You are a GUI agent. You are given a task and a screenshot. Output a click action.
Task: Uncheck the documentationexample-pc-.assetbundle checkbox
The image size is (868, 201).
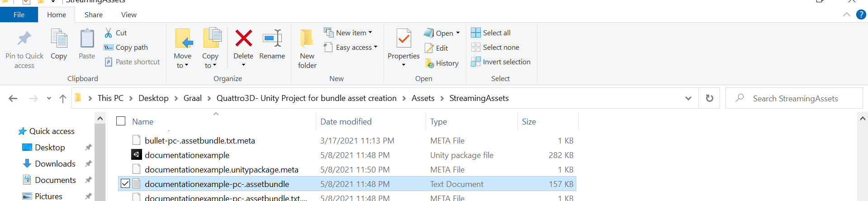click(x=125, y=184)
